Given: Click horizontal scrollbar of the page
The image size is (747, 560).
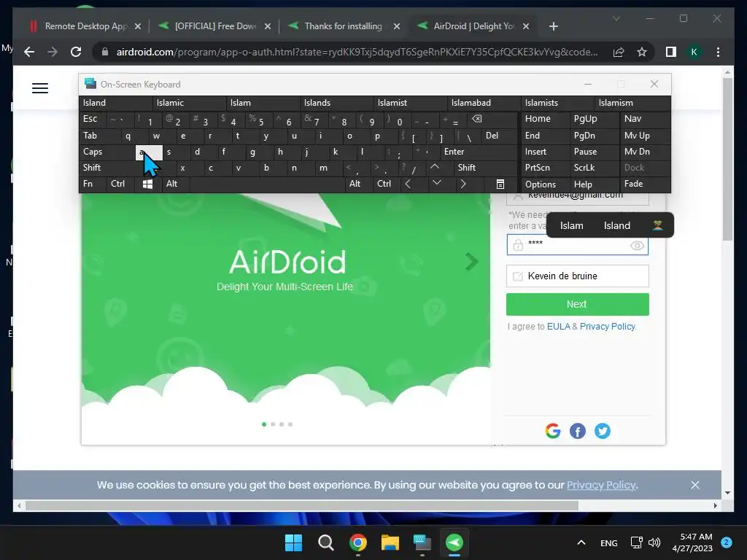Looking at the screenshot, I should [x=302, y=506].
